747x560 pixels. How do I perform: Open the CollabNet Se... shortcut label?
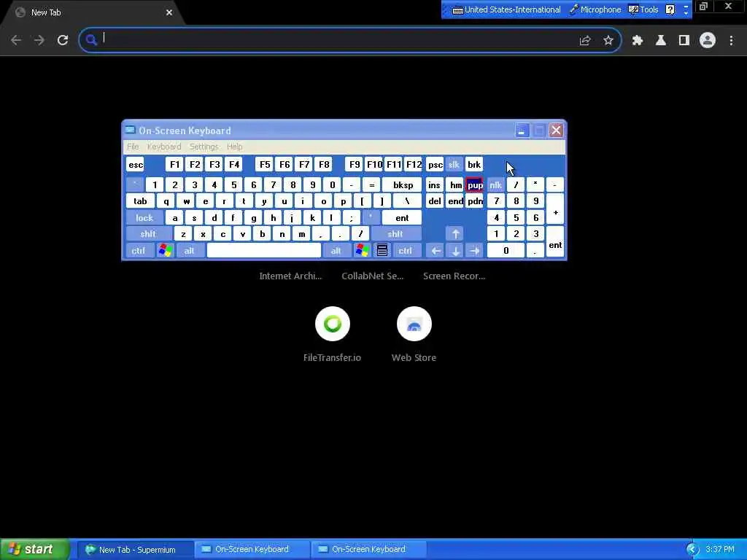tap(373, 276)
